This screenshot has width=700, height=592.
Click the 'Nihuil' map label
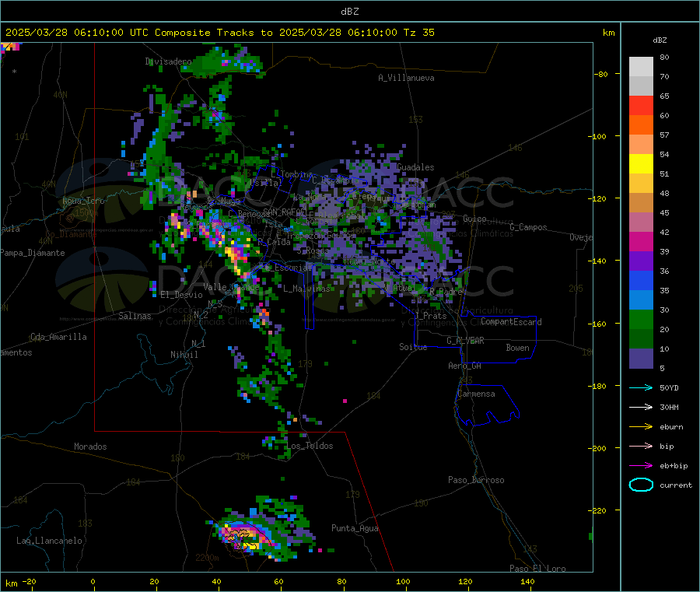(184, 355)
